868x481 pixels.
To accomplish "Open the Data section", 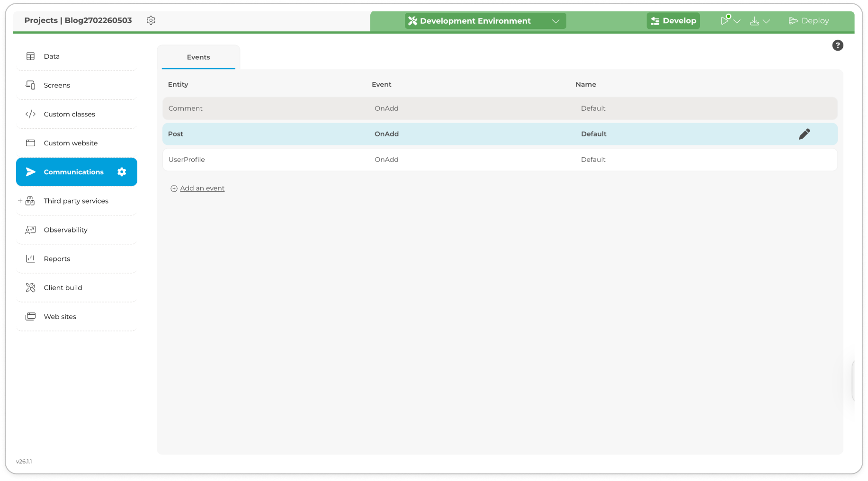I will [52, 56].
